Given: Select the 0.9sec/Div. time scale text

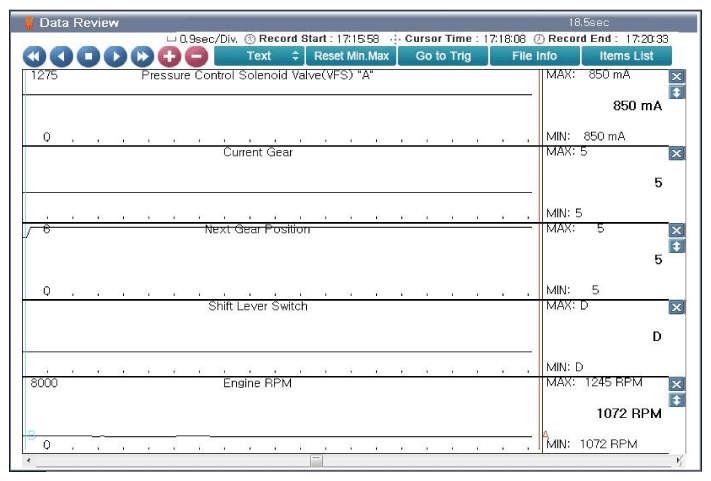Looking at the screenshot, I should coord(209,39).
